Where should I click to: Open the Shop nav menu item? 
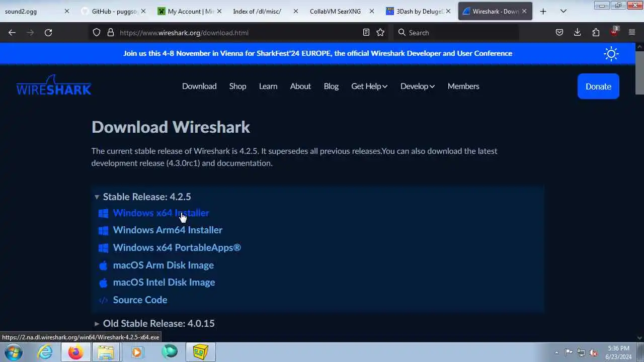pos(237,86)
